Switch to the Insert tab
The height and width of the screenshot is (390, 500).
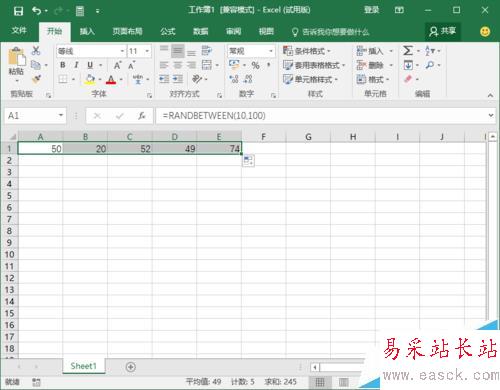click(x=87, y=31)
